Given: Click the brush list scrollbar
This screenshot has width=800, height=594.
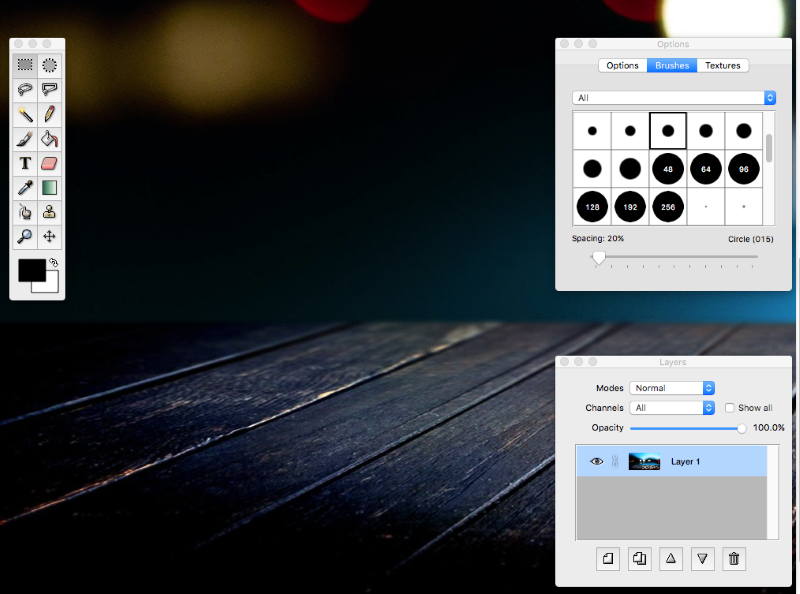Looking at the screenshot, I should click(x=769, y=148).
